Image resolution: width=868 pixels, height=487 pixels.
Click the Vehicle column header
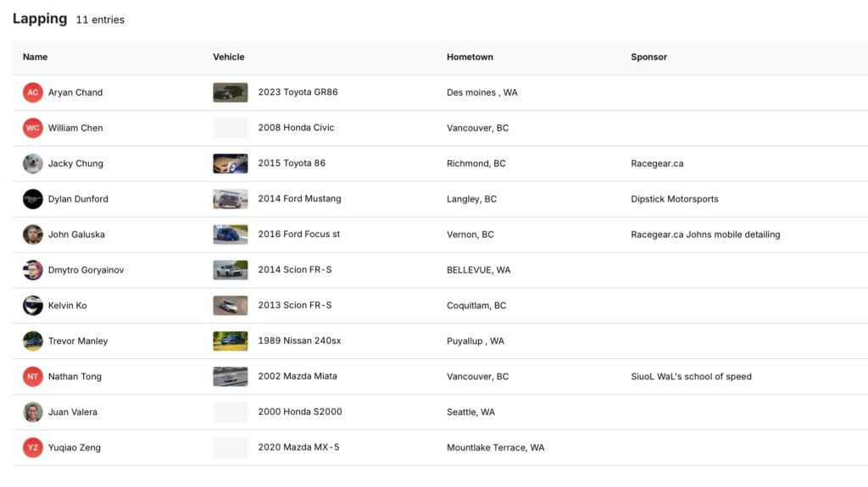click(x=229, y=57)
